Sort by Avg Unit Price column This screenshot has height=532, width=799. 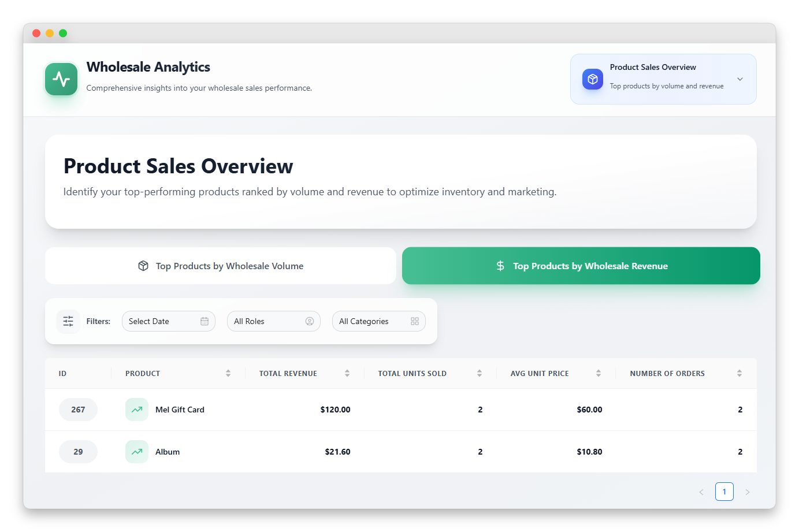(599, 374)
